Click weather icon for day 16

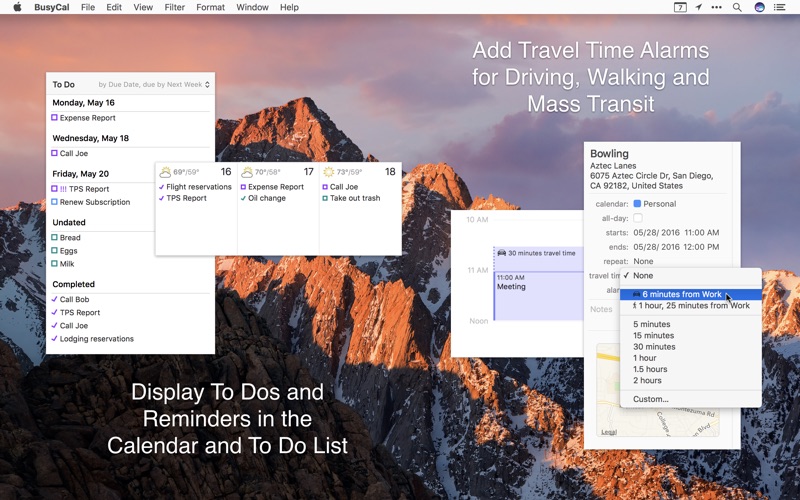165,172
